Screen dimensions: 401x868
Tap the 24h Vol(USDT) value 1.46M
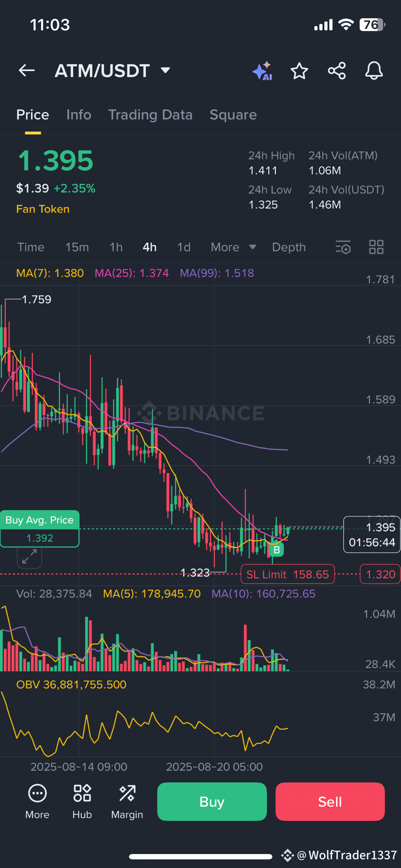325,205
